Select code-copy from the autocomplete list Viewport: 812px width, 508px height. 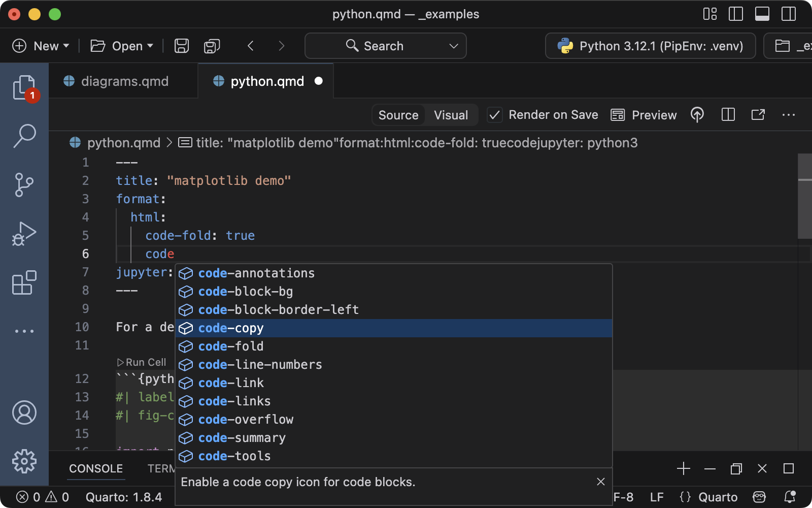coord(231,328)
